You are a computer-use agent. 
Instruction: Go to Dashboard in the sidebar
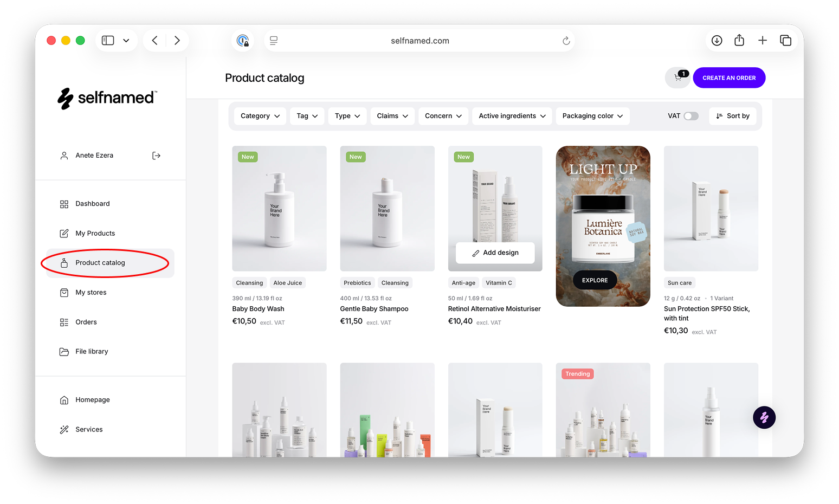point(92,204)
